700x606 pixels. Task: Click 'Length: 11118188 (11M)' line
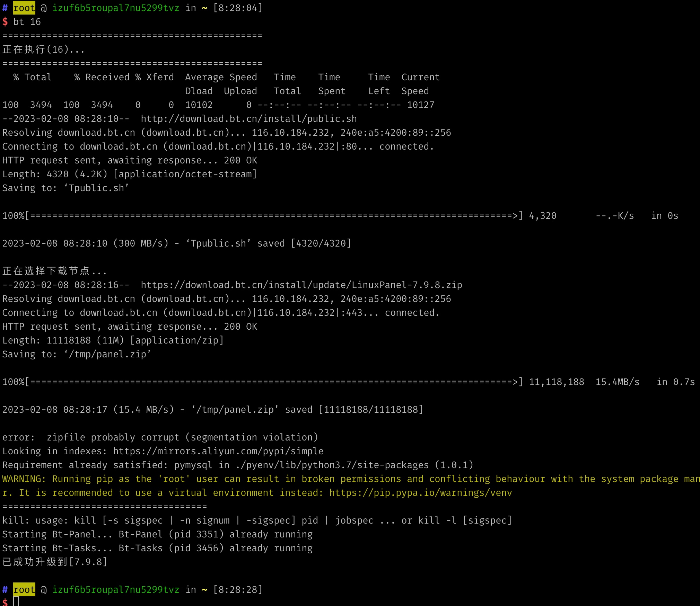pyautogui.click(x=113, y=340)
